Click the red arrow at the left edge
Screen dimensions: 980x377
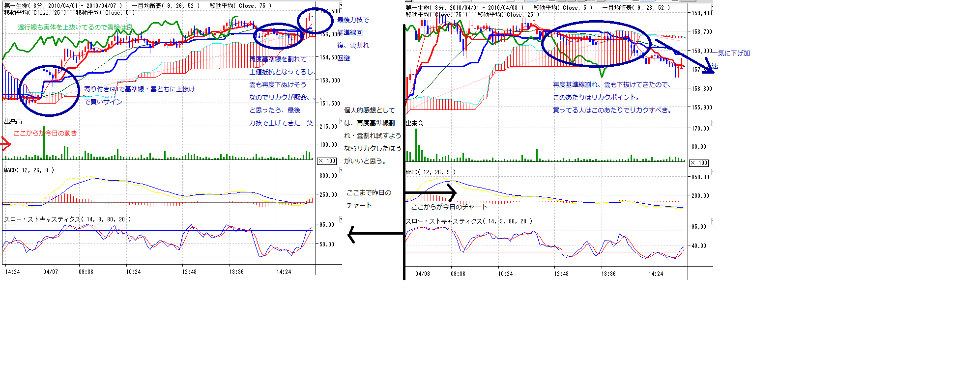click(6, 144)
